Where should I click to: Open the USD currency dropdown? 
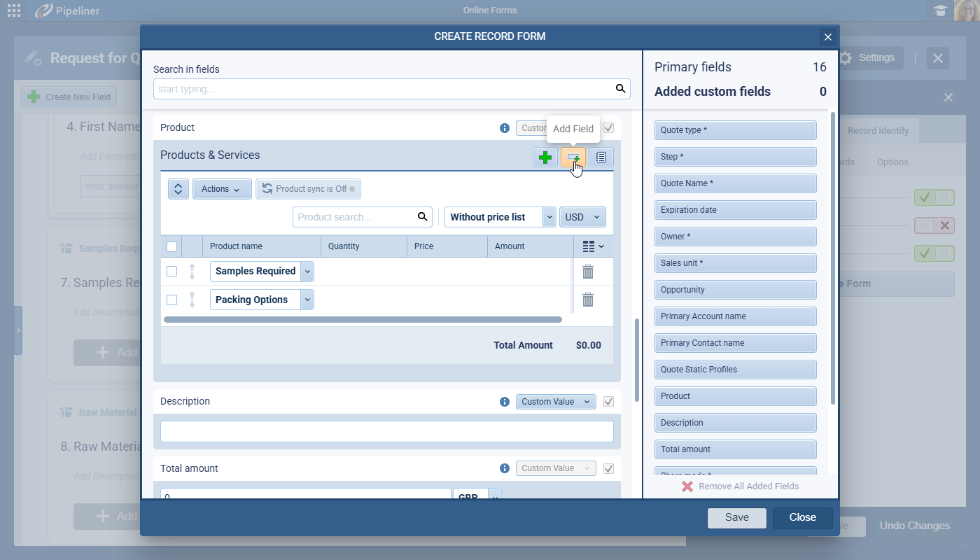[x=582, y=217]
